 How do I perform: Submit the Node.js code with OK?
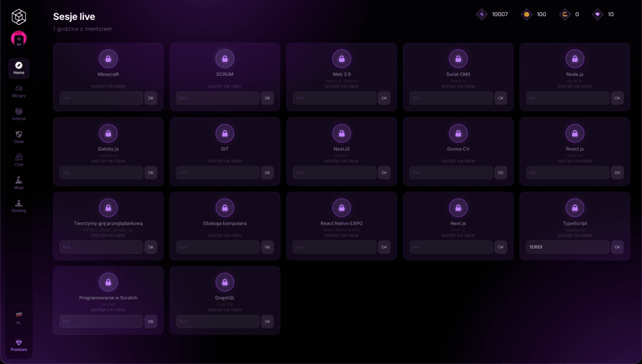coord(617,98)
